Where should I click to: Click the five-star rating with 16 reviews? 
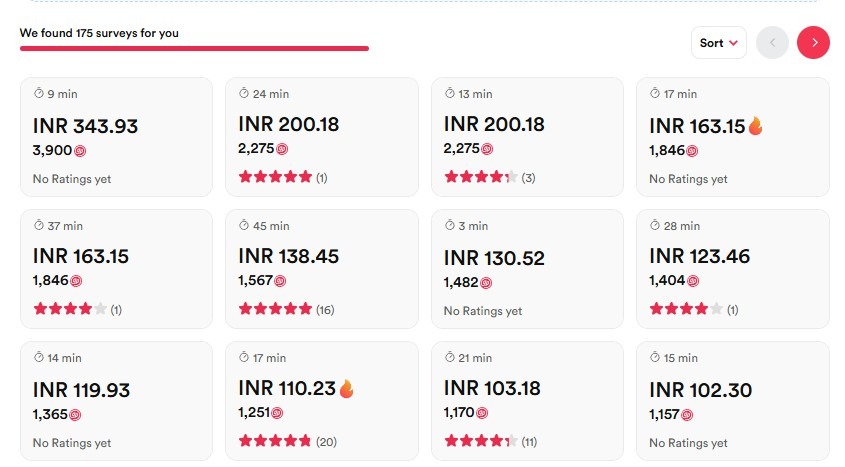275,309
